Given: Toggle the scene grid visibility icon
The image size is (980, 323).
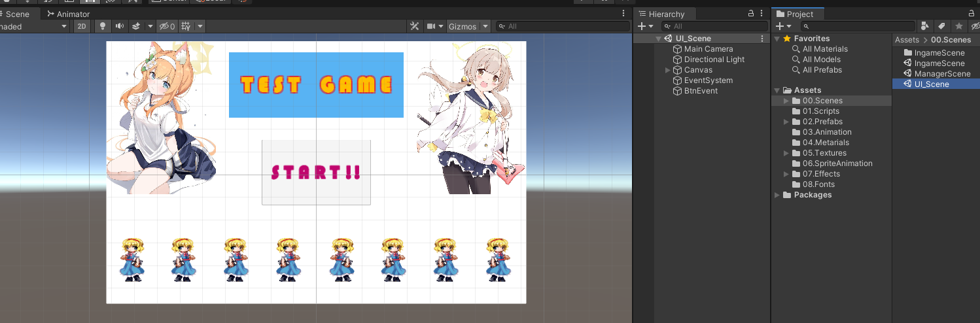Looking at the screenshot, I should [x=186, y=26].
